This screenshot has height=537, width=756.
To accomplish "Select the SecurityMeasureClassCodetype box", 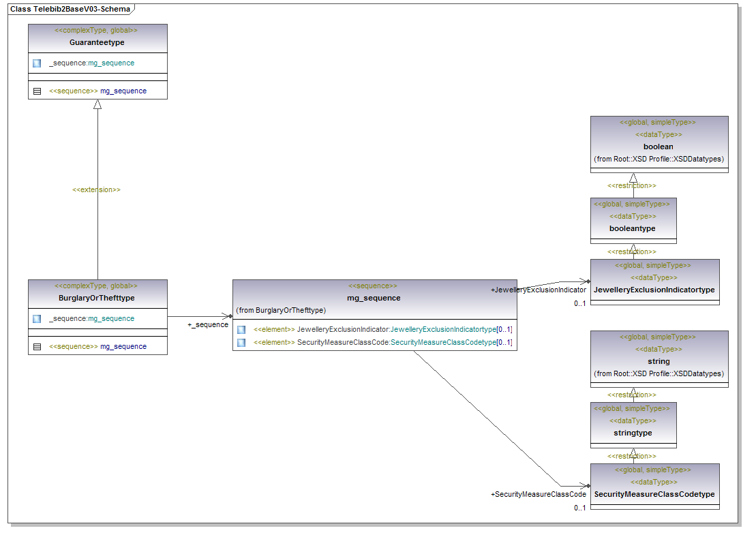I will pyautogui.click(x=654, y=494).
